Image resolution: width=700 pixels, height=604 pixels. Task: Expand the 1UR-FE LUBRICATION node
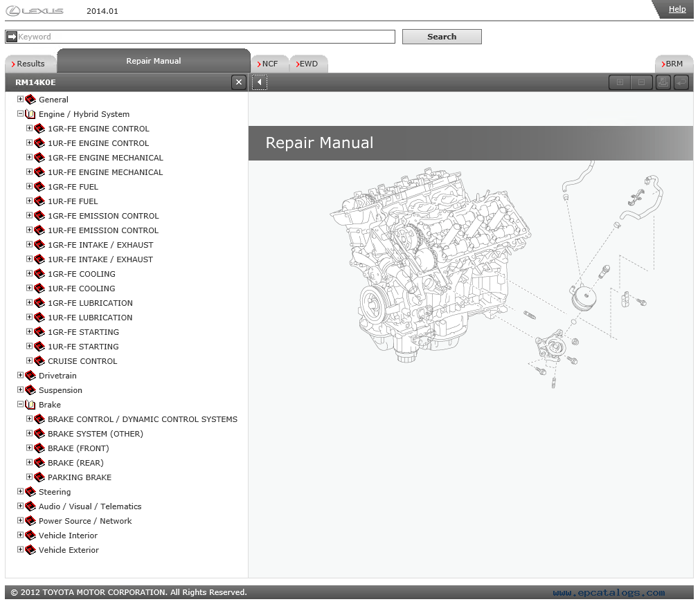click(30, 317)
